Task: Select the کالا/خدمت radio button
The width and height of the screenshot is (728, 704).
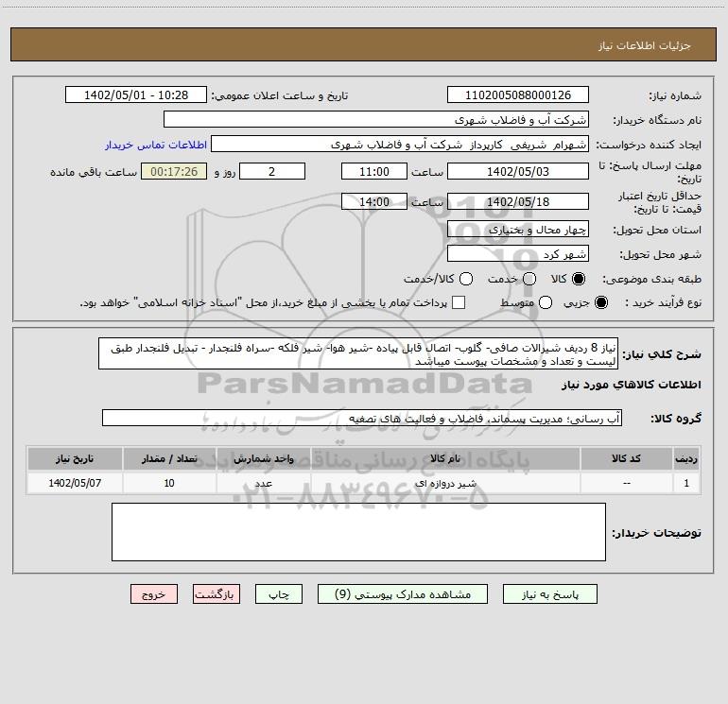Action: 466,279
